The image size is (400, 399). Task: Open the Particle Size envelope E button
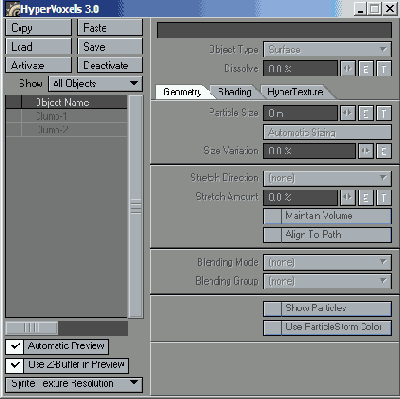[366, 113]
